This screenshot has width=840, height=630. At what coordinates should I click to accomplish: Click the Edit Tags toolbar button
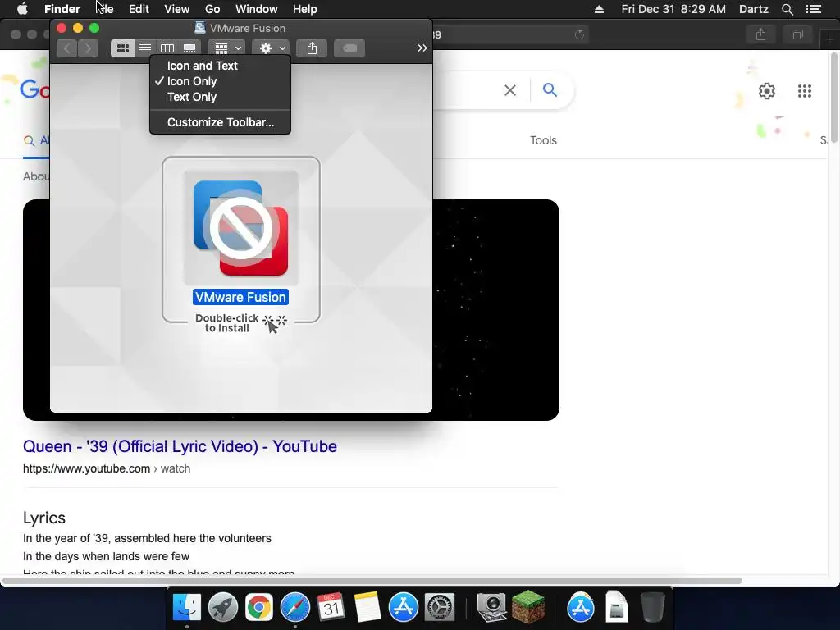(349, 48)
